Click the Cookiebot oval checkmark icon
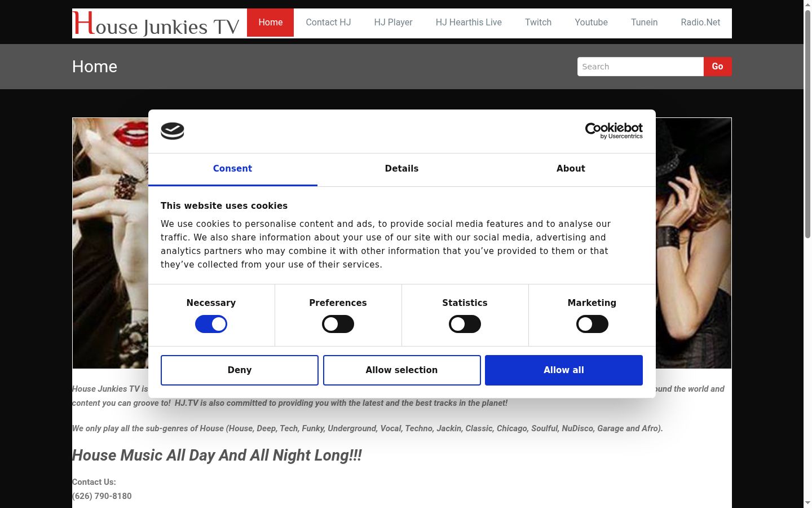 pyautogui.click(x=173, y=131)
